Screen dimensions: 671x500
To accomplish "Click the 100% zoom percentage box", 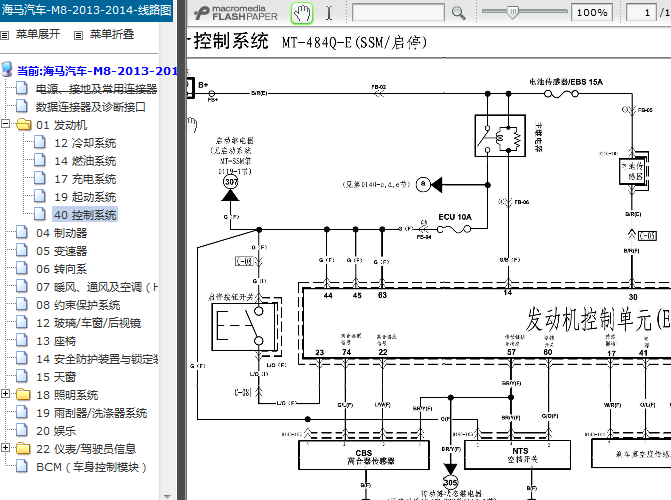I will click(592, 12).
